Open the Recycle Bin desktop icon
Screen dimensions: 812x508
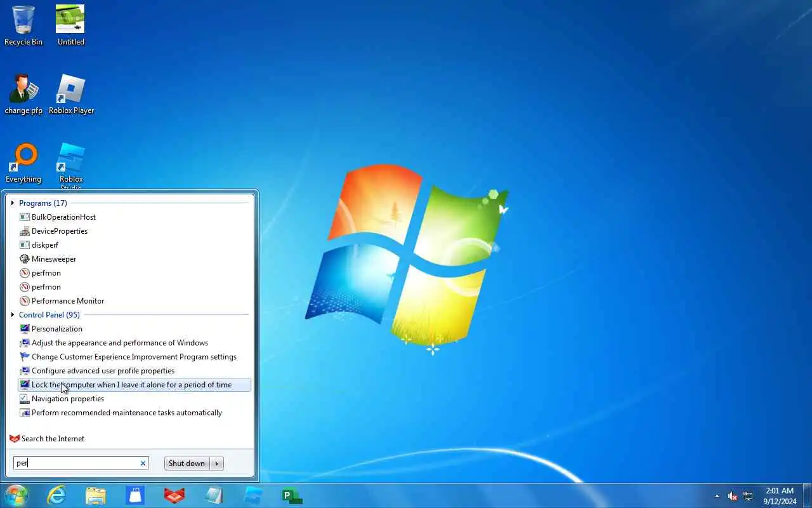[x=23, y=25]
